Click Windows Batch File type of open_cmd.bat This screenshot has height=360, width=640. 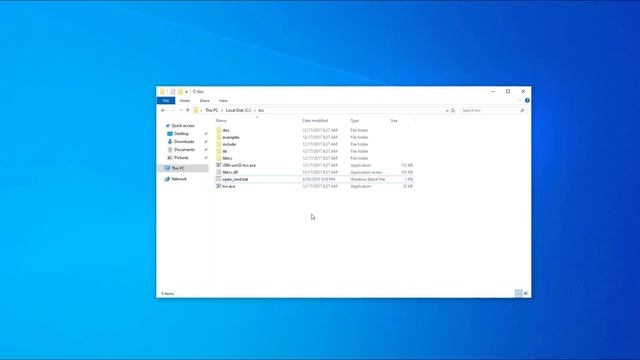point(367,179)
